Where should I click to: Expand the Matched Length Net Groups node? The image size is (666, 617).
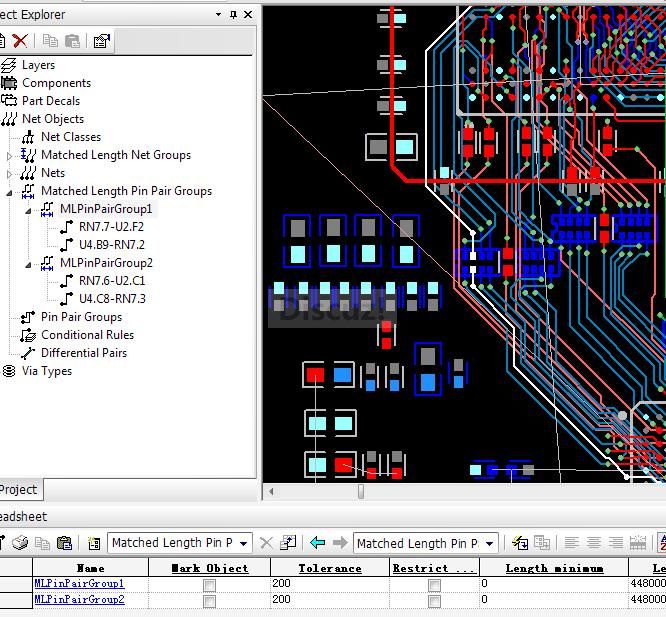click(x=11, y=155)
